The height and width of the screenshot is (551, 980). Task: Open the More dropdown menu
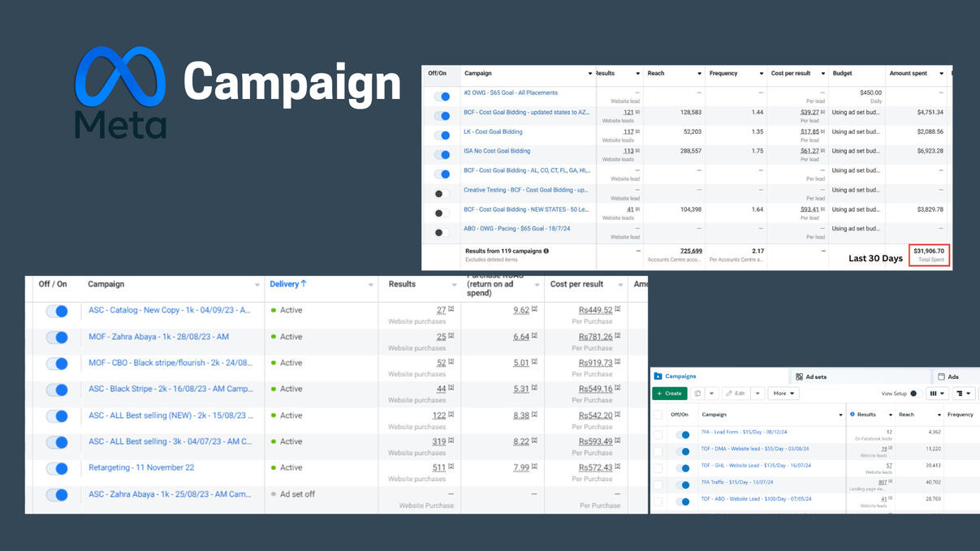[x=784, y=394]
